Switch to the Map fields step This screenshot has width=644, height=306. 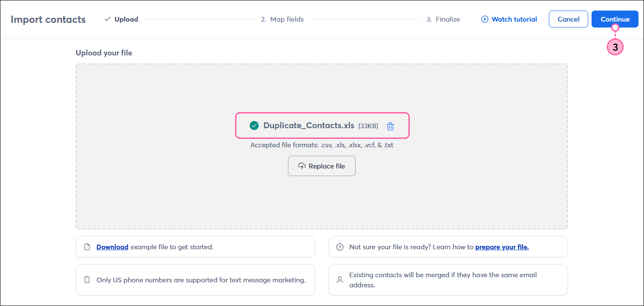coord(282,19)
